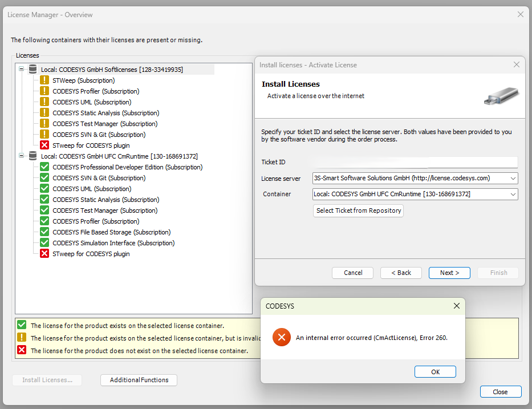The image size is (532, 409).
Task: Click warning icon next to first CODESYS Profiler
Action: pyautogui.click(x=44, y=91)
